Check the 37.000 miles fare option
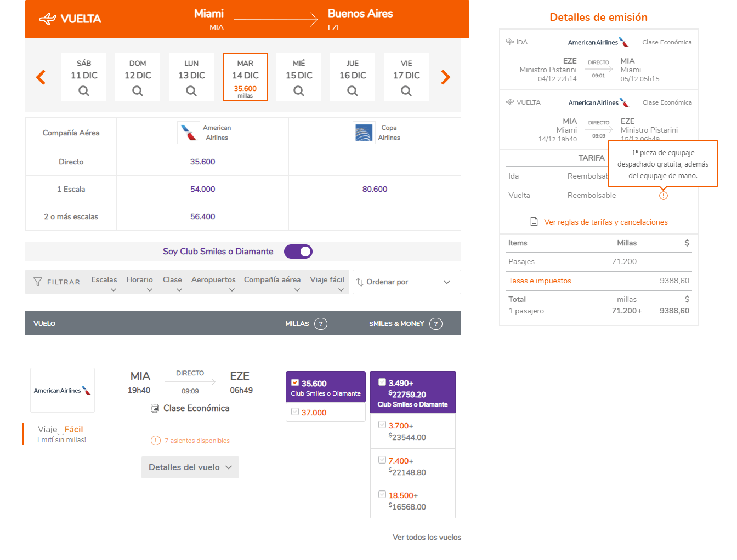The width and height of the screenshot is (737, 560). coord(295,412)
